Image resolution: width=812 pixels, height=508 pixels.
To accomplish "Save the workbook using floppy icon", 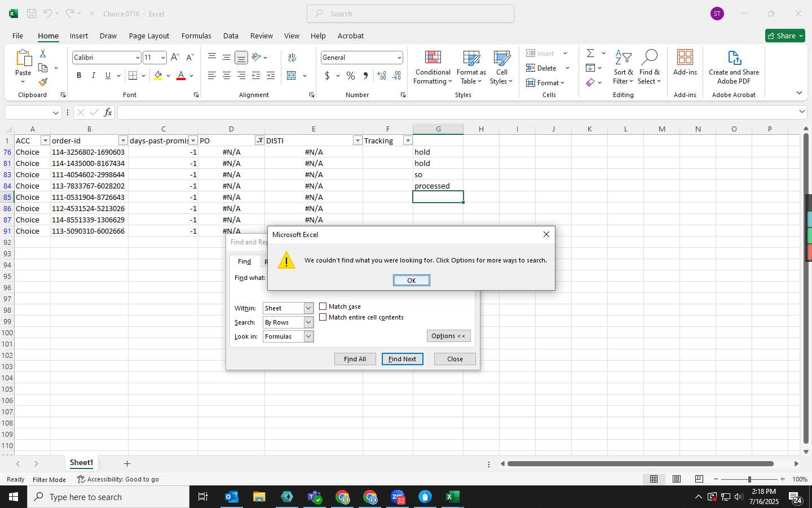I will 32,14.
